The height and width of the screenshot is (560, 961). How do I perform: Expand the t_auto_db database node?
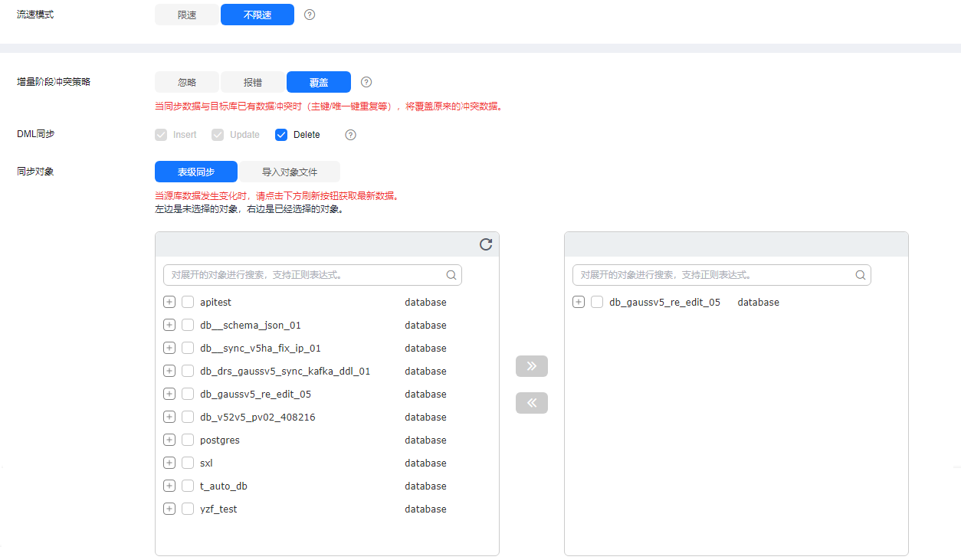click(x=169, y=486)
